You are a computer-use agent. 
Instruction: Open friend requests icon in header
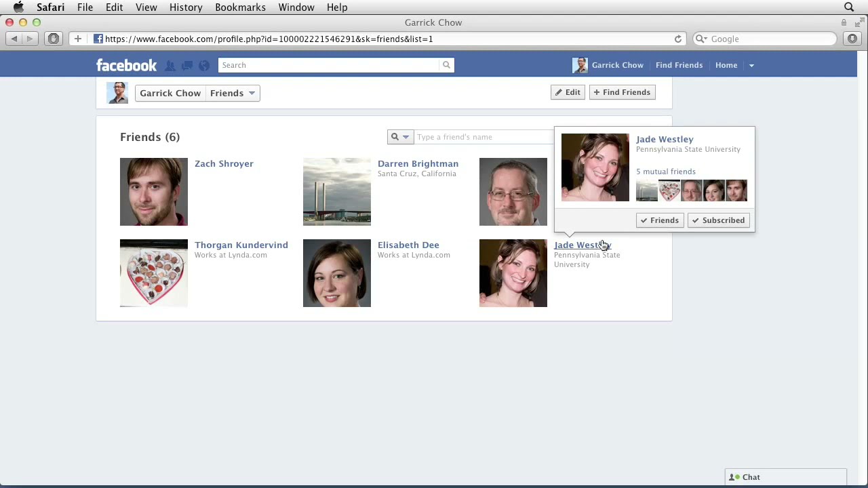click(170, 66)
